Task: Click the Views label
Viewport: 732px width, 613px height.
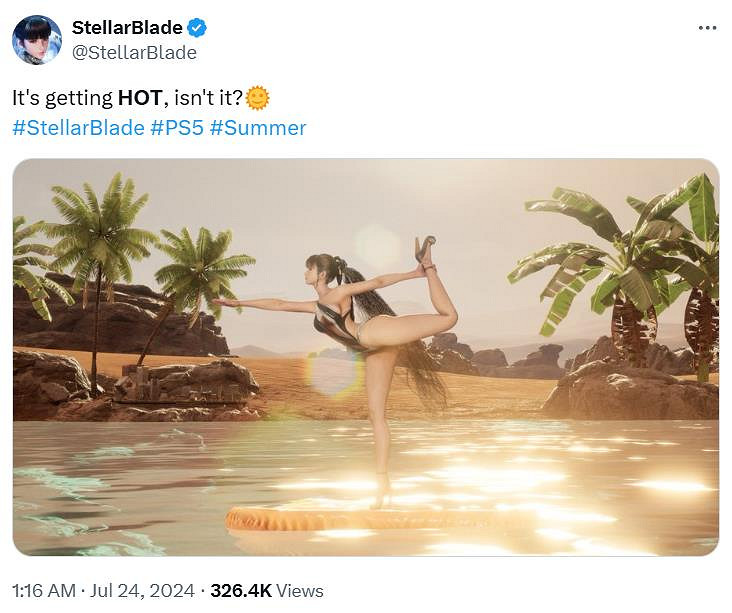Action: 300,591
